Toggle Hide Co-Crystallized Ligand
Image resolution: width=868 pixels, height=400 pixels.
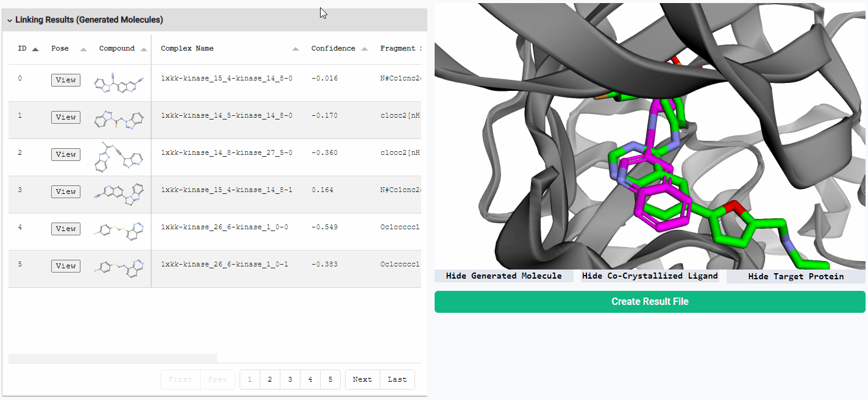[650, 276]
